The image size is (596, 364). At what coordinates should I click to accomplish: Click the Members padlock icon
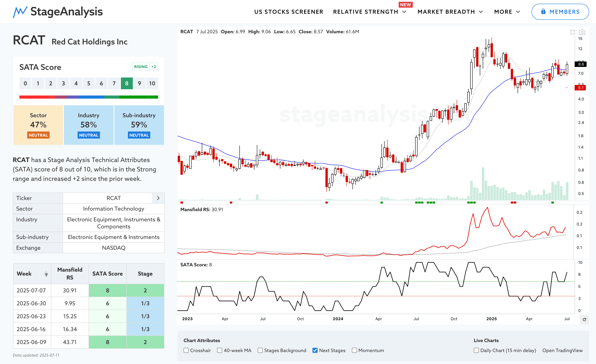tap(543, 11)
